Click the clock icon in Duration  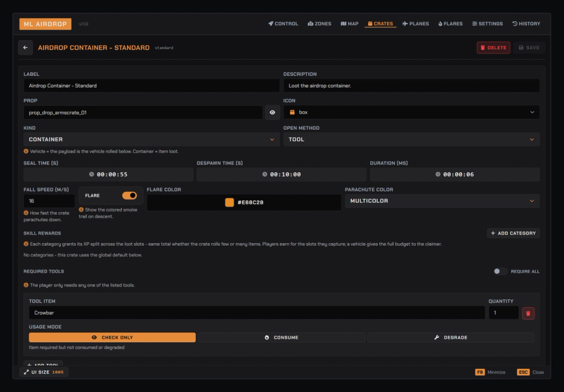(x=438, y=174)
